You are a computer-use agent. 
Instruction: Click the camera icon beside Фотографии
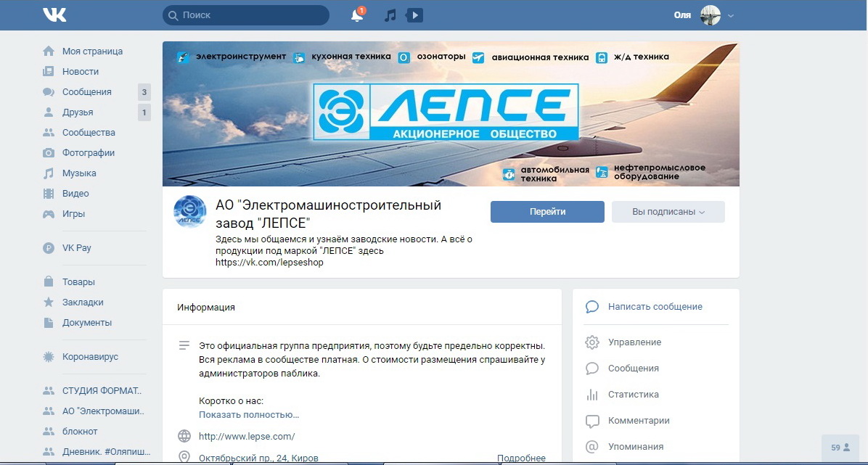pos(49,153)
